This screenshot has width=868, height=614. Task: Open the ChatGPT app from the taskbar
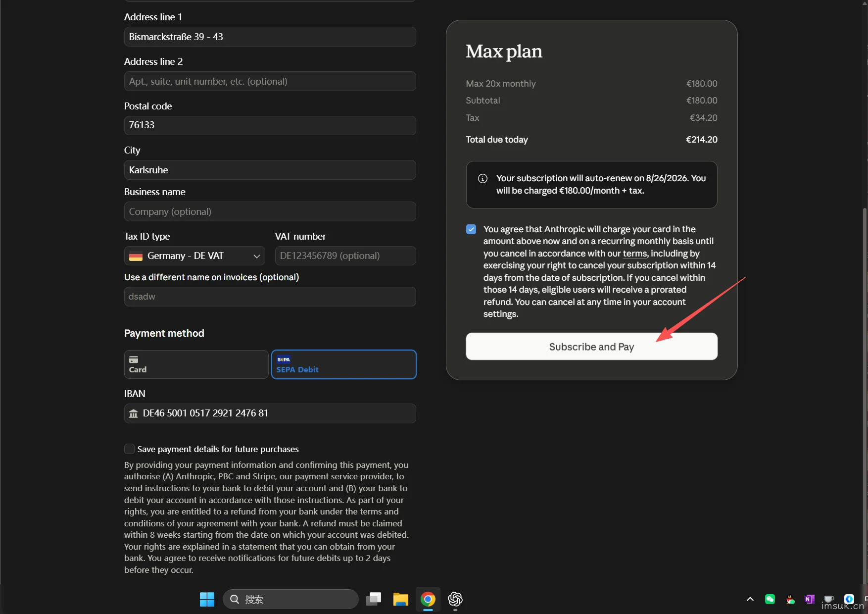pyautogui.click(x=455, y=599)
